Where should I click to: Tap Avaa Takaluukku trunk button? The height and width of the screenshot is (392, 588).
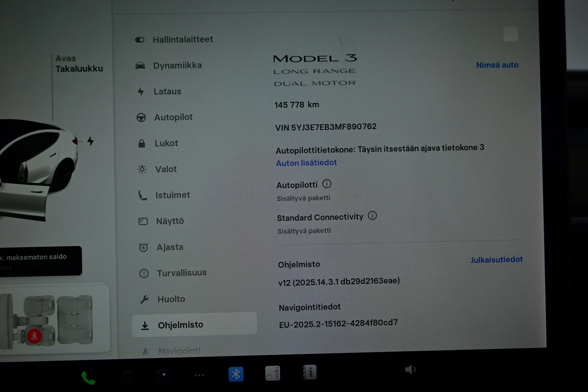pos(79,64)
